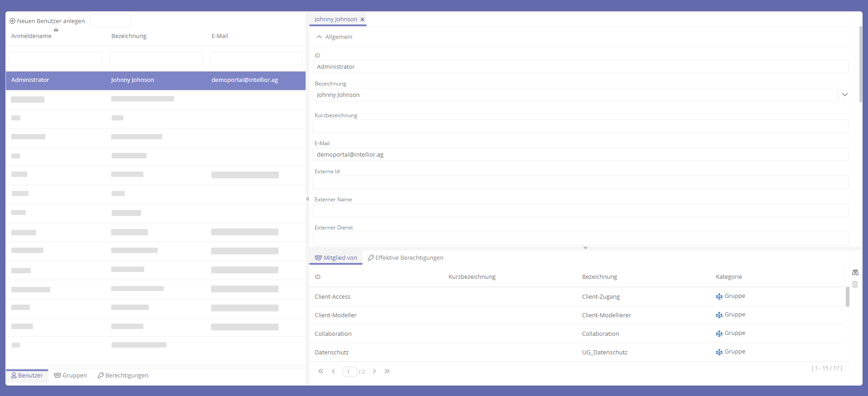The width and height of the screenshot is (868, 396).
Task: Open the Gruppen tab at bottom
Action: coord(71,376)
